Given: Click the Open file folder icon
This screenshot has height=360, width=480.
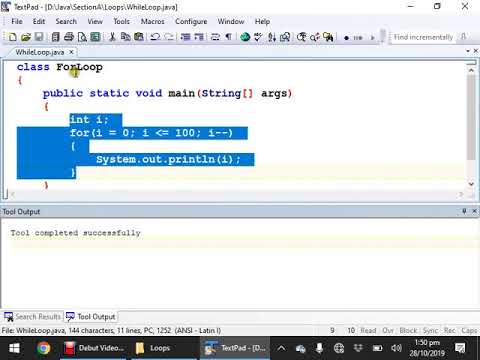Looking at the screenshot, I should (x=26, y=37).
